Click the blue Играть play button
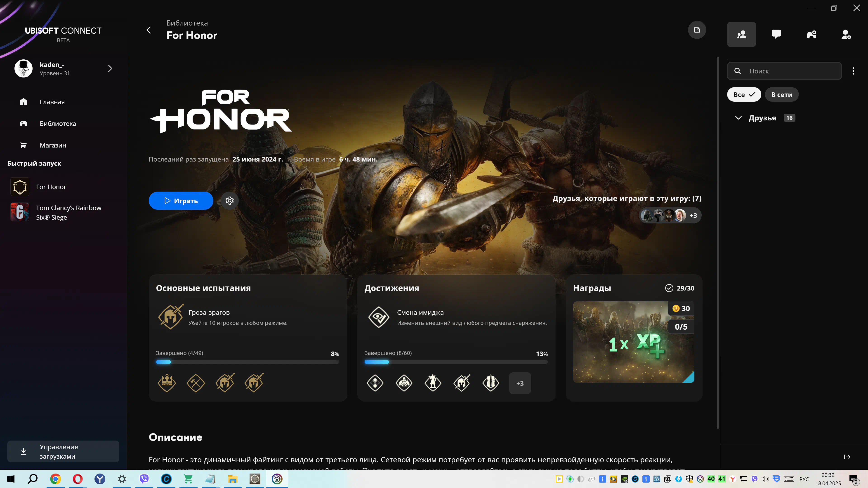This screenshot has height=488, width=868. click(x=181, y=201)
